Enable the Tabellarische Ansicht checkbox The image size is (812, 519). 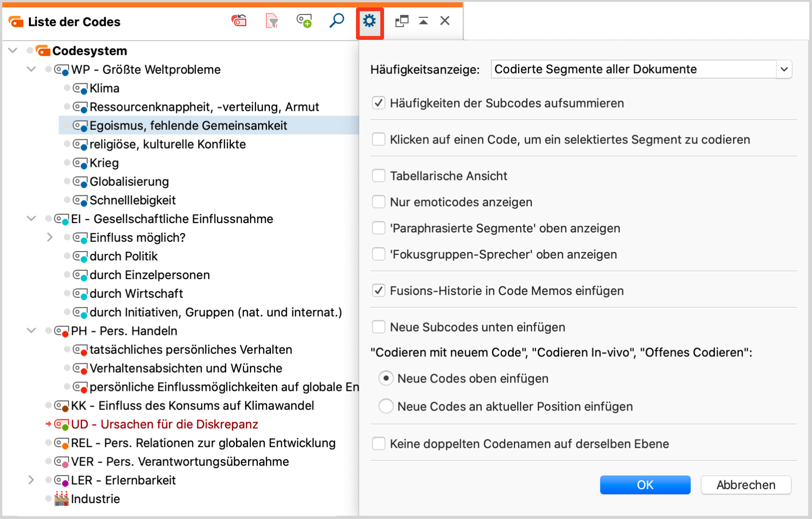pyautogui.click(x=378, y=176)
